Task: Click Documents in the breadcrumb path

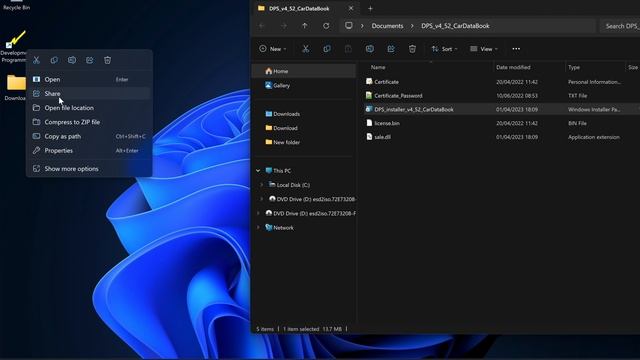Action: pyautogui.click(x=387, y=26)
